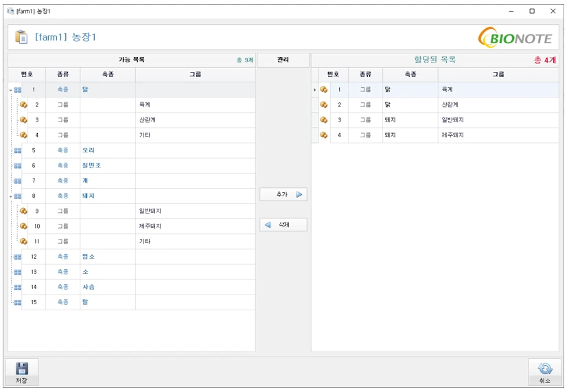The height and width of the screenshot is (392, 569).
Task: Click the 취소 cancel refresh icon
Action: click(x=545, y=369)
